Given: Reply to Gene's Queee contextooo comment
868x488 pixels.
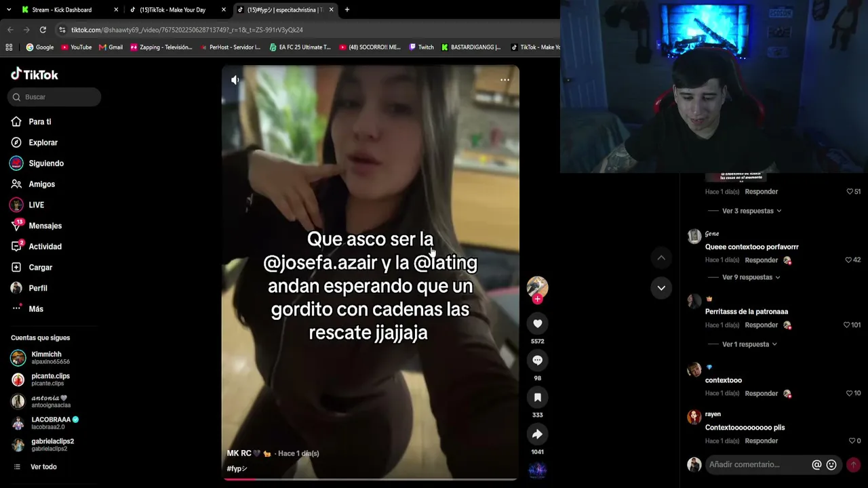Looking at the screenshot, I should tap(761, 260).
